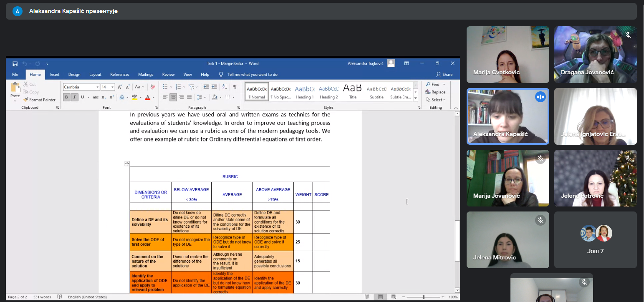
Task: Expand the font size dropdown
Action: coord(113,87)
